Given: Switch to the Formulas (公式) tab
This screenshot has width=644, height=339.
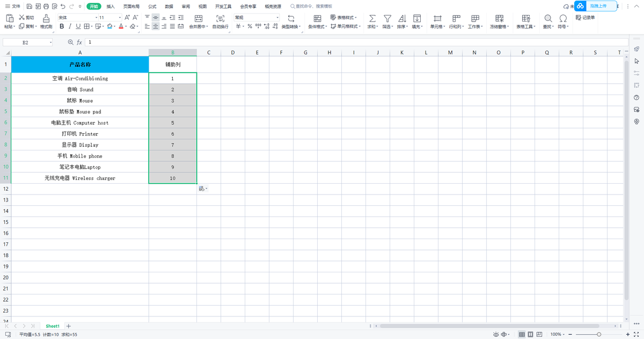Looking at the screenshot, I should pos(152,6).
